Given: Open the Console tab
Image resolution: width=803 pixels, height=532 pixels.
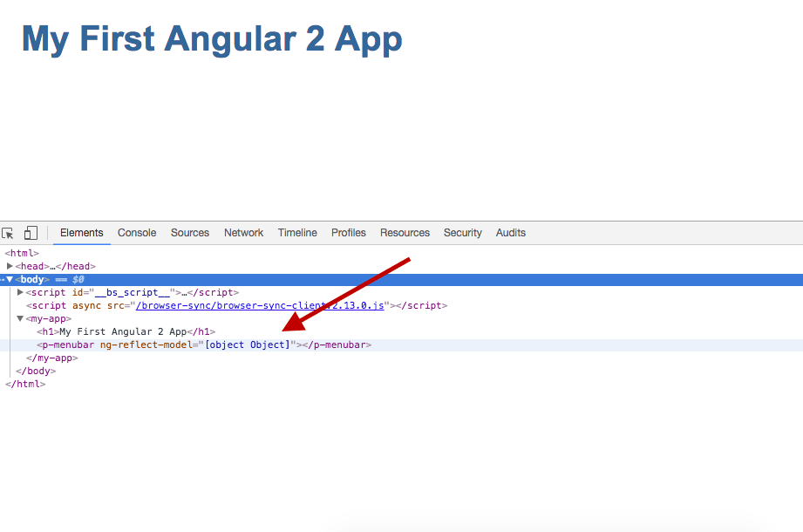Looking at the screenshot, I should click(x=137, y=233).
